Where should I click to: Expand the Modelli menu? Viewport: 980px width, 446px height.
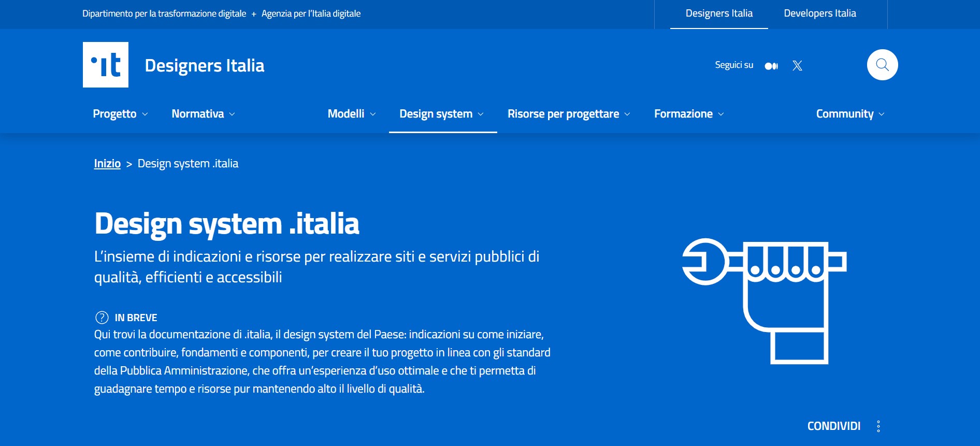(x=352, y=114)
